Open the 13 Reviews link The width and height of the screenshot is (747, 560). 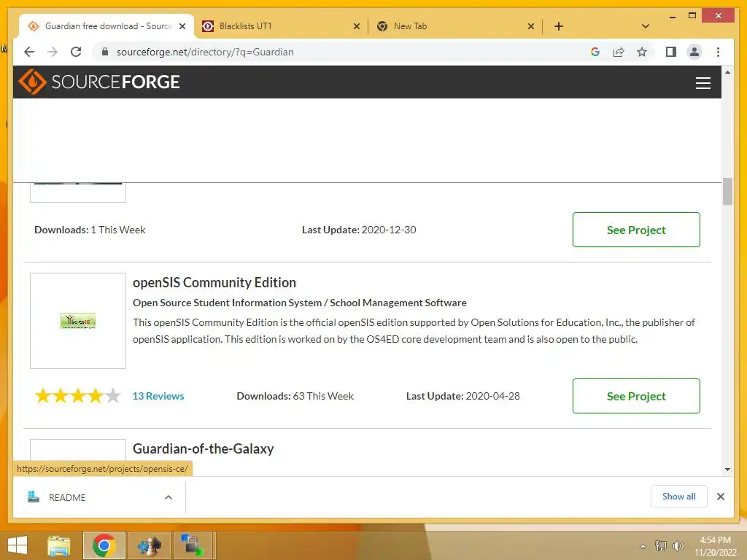(158, 396)
